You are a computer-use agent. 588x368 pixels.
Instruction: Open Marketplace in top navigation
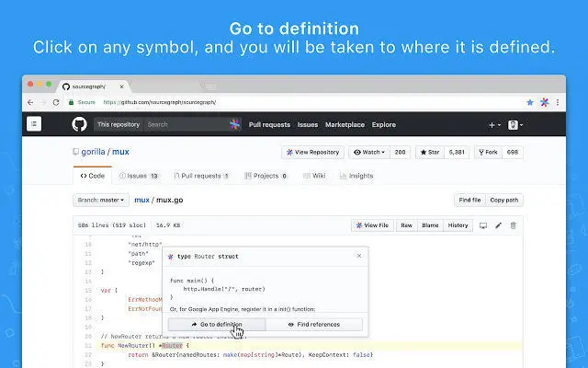click(345, 125)
